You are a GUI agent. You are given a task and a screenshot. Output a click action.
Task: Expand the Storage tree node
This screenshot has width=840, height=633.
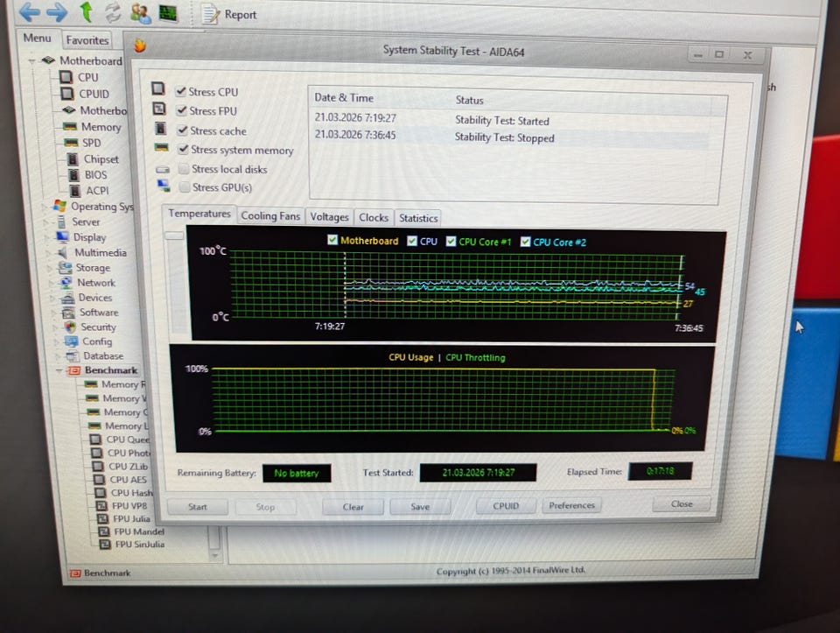tap(50, 267)
